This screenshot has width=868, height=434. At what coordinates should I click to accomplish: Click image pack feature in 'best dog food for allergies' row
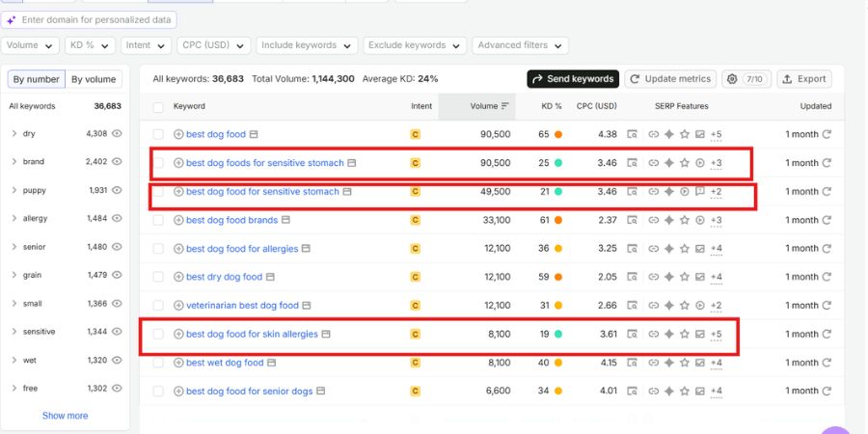coord(700,249)
